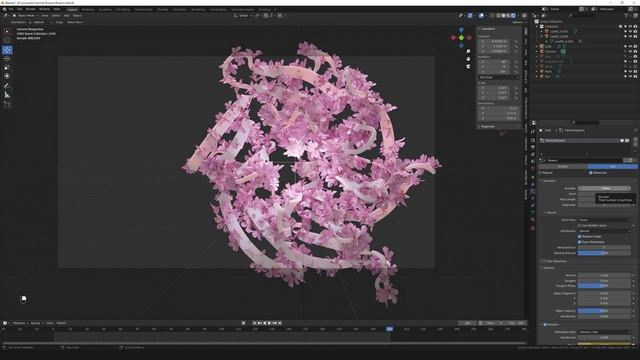The width and height of the screenshot is (640, 360).
Task: Select the Annotate pencil tool
Action: [7, 86]
